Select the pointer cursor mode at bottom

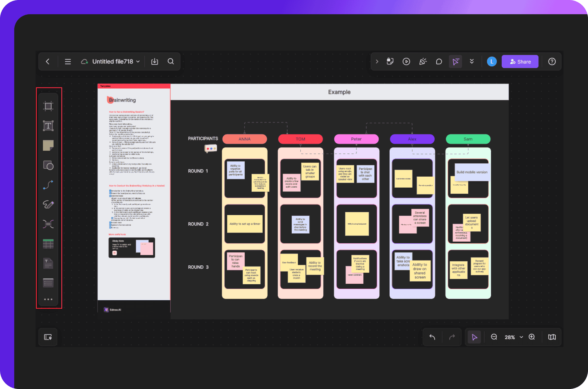[474, 337]
